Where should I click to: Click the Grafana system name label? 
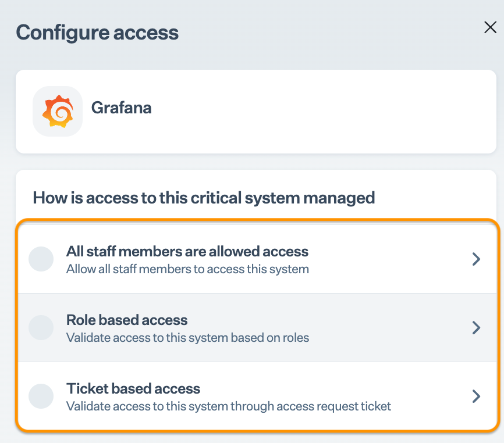click(122, 108)
